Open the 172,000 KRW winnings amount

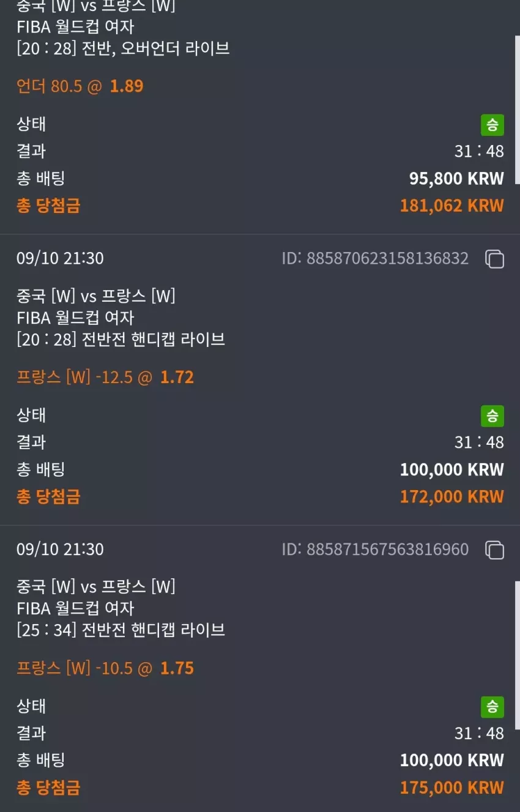452,496
